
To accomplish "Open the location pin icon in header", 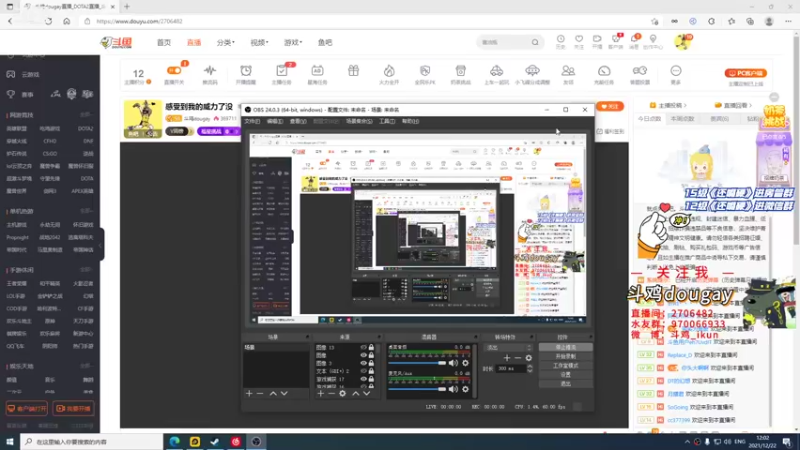I will (653, 39).
